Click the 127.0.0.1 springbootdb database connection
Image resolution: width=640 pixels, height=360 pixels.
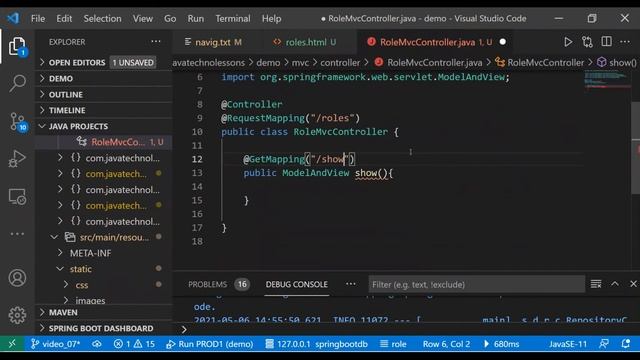[316, 344]
